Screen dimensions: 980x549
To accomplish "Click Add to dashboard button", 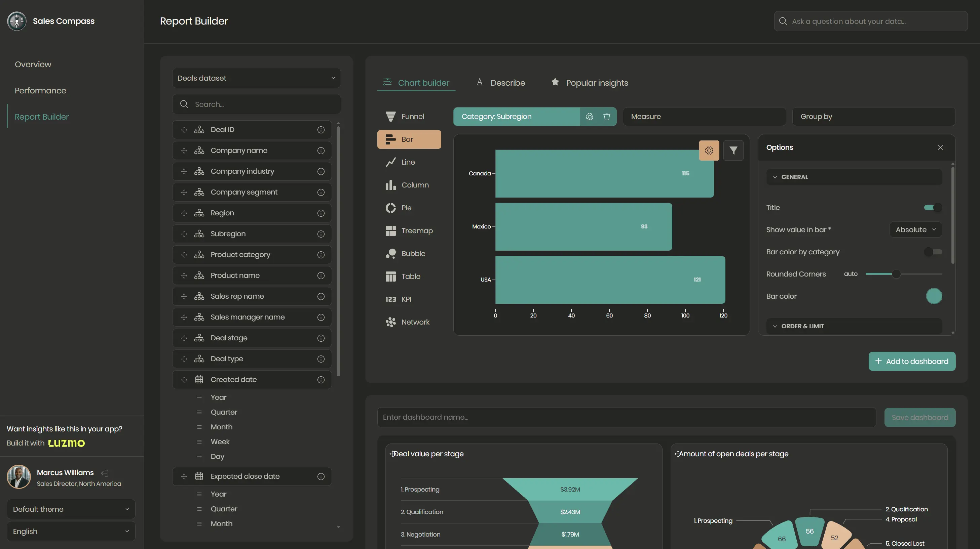I will 911,361.
